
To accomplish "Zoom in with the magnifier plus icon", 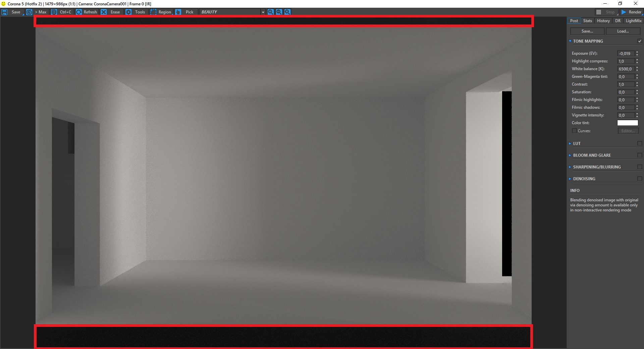I will click(270, 12).
